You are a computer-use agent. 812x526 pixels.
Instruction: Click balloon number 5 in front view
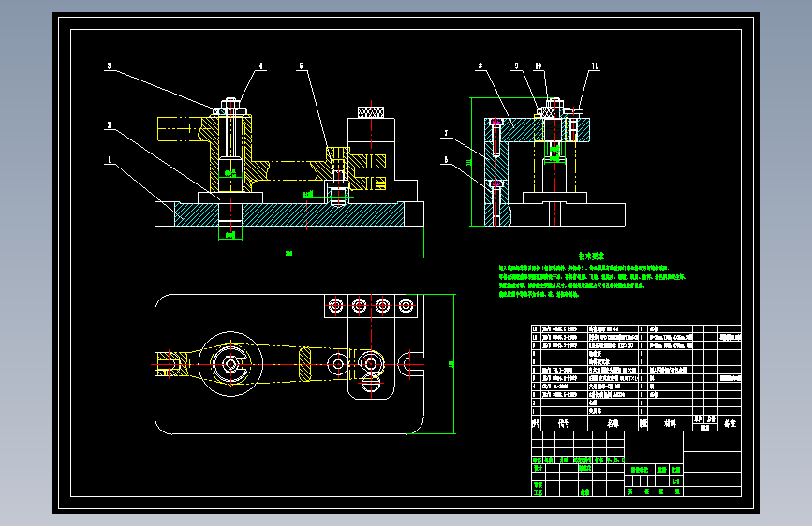(301, 66)
